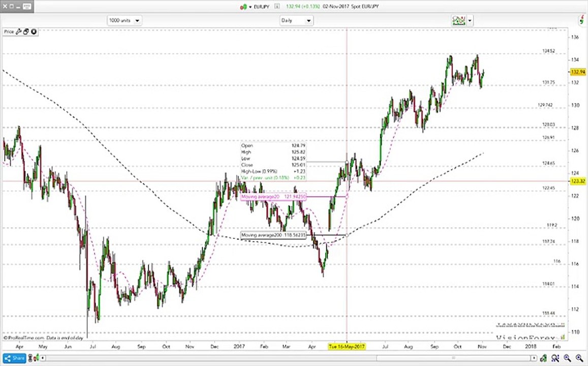Click the 129.742 level label
The width and height of the screenshot is (588, 366).
tap(545, 105)
